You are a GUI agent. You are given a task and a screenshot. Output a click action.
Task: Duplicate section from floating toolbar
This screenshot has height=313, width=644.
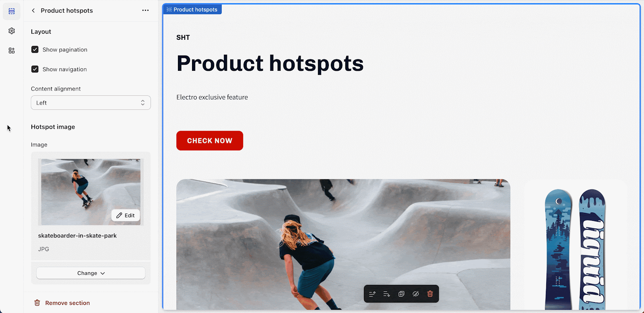coord(401,294)
